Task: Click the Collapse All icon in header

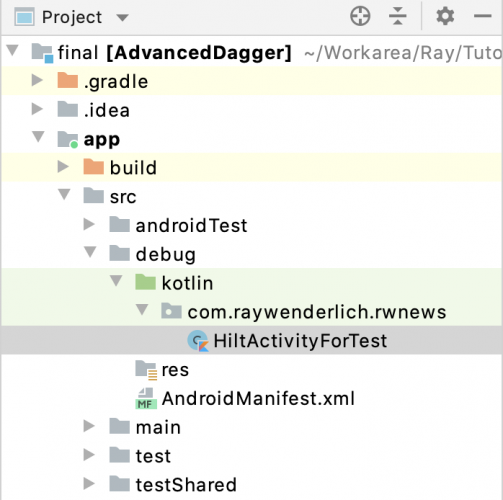Action: pyautogui.click(x=398, y=16)
